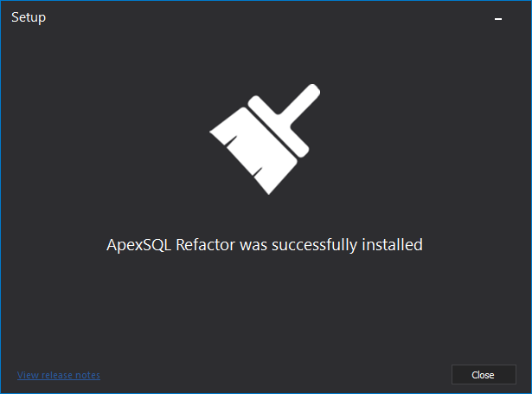Minimize the Setup window
The image size is (532, 394).
tap(498, 19)
